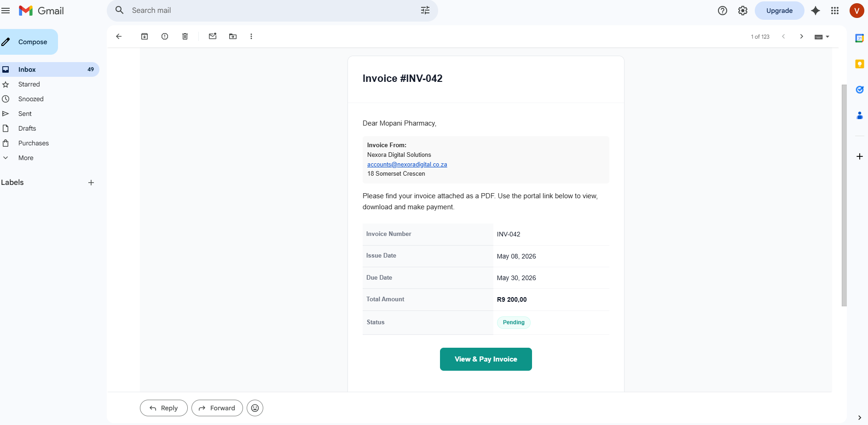Delete this email with trash icon
Screen dimensions: 868x425
pyautogui.click(x=185, y=36)
